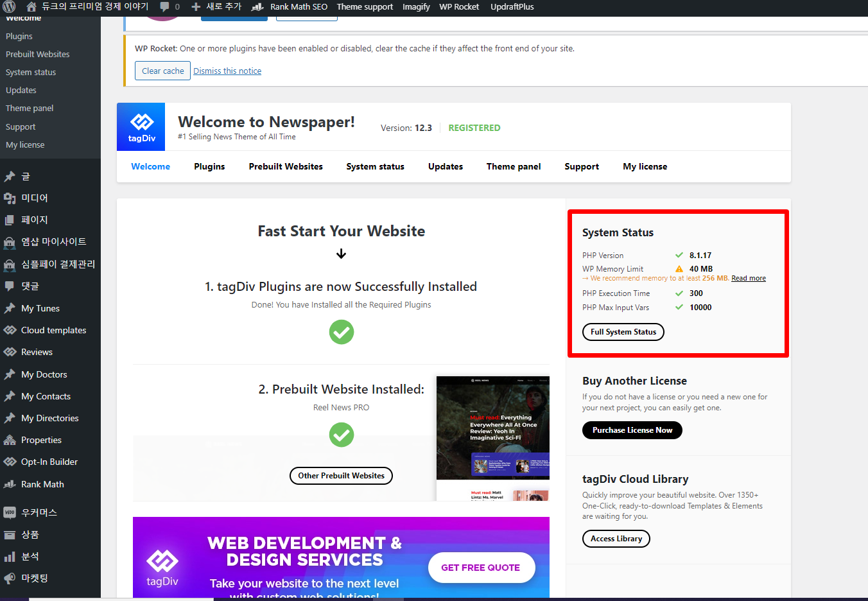Click the My Directories pin icon
Image resolution: width=868 pixels, height=601 pixels.
[x=10, y=418]
